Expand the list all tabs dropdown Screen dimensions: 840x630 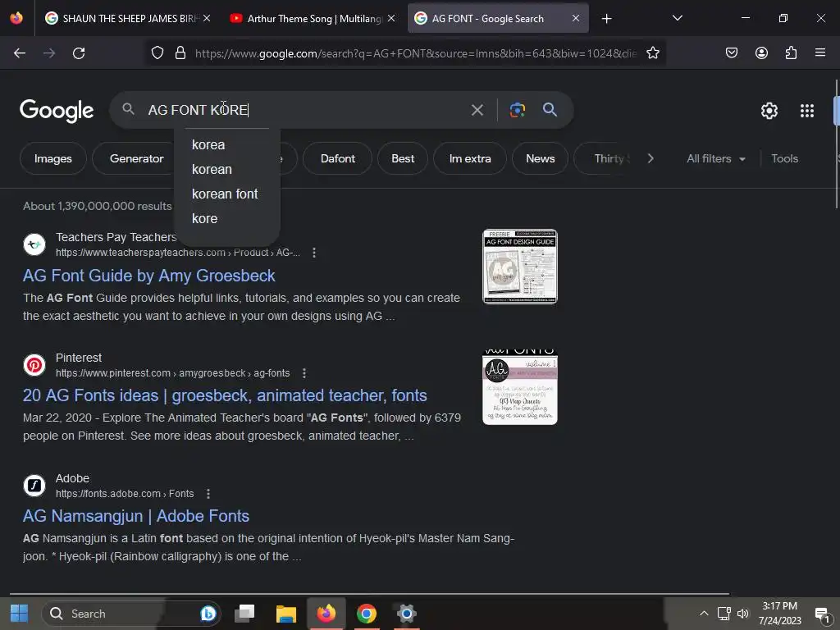pos(677,18)
